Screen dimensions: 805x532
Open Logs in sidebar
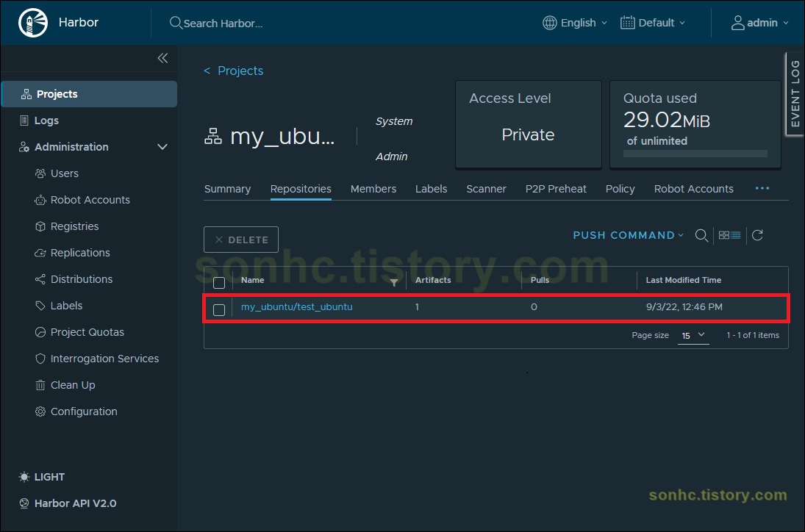click(46, 121)
